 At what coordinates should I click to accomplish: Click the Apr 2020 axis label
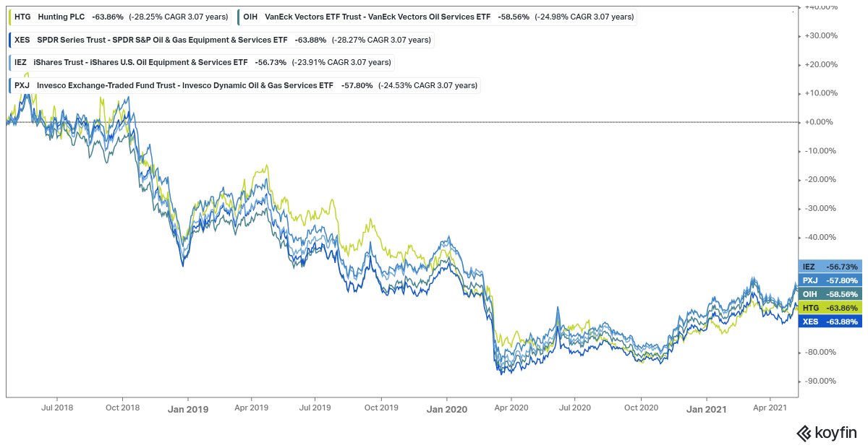click(x=511, y=408)
